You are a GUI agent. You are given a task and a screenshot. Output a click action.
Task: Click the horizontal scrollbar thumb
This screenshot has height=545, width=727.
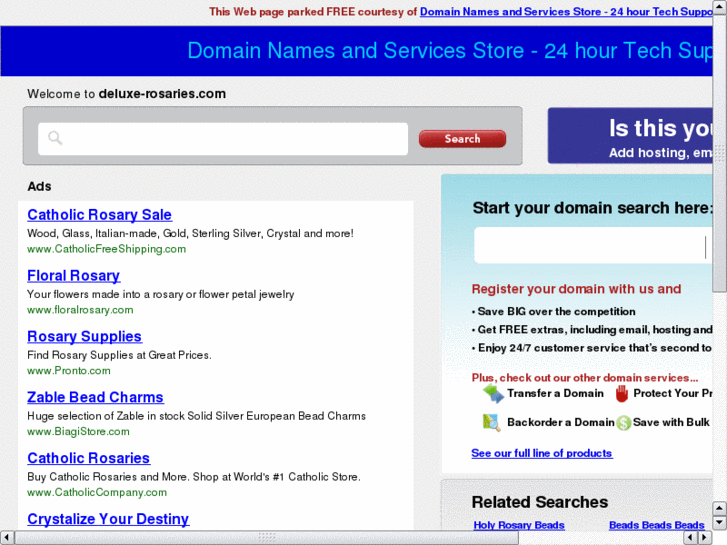tap(267, 538)
